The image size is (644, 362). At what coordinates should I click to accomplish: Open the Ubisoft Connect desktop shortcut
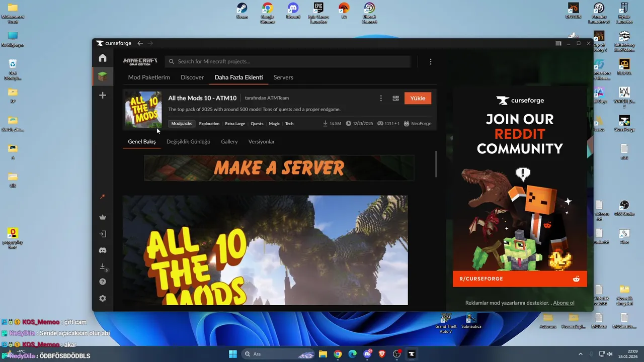point(369,14)
